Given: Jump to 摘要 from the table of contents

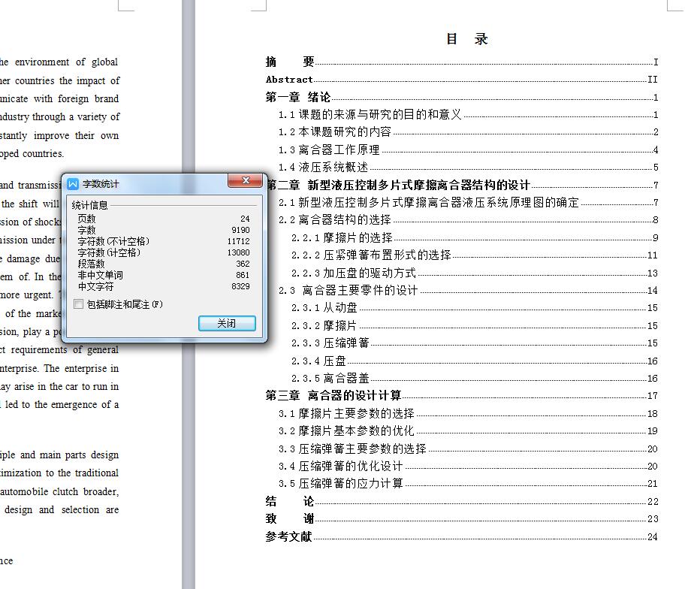Looking at the screenshot, I should tap(289, 62).
